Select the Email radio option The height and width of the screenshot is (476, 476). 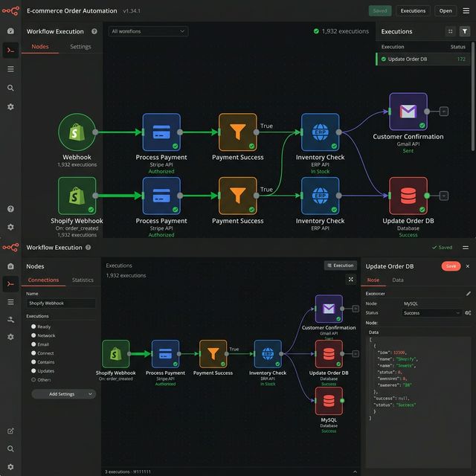coord(33,344)
